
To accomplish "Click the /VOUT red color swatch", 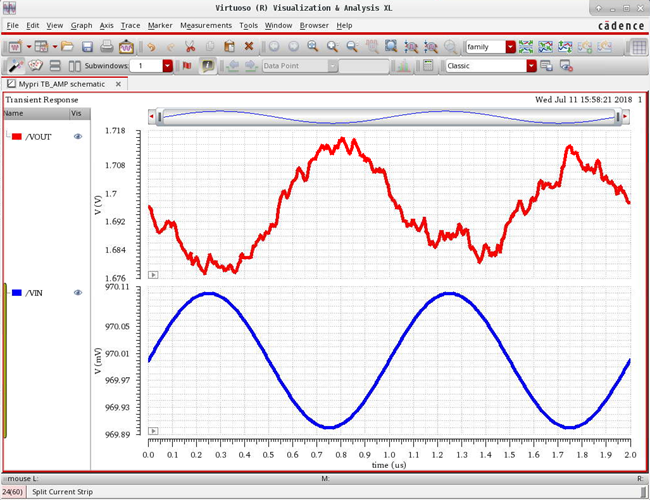I will click(17, 136).
